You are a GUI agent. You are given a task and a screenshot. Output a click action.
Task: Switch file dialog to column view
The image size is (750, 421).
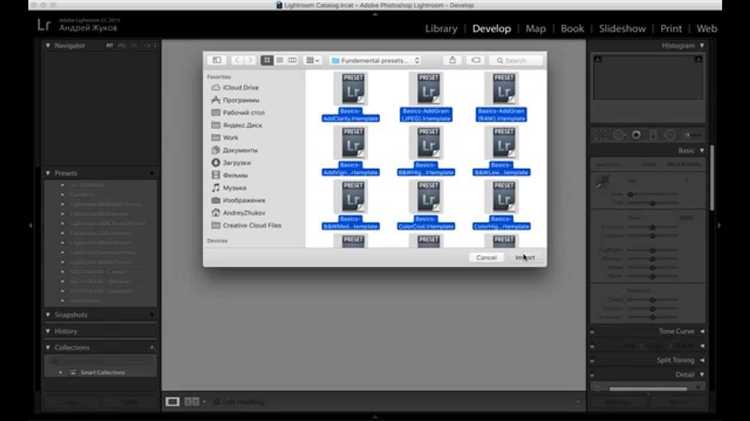pos(292,60)
